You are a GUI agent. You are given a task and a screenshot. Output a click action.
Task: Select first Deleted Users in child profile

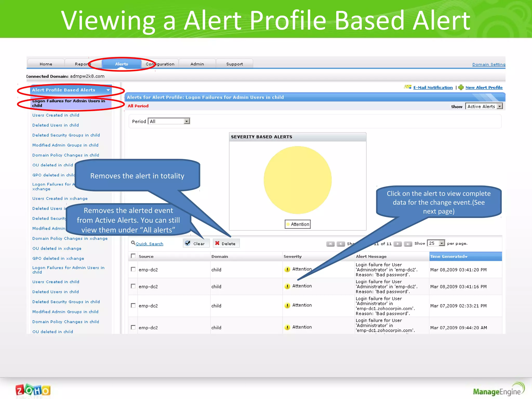click(x=56, y=125)
